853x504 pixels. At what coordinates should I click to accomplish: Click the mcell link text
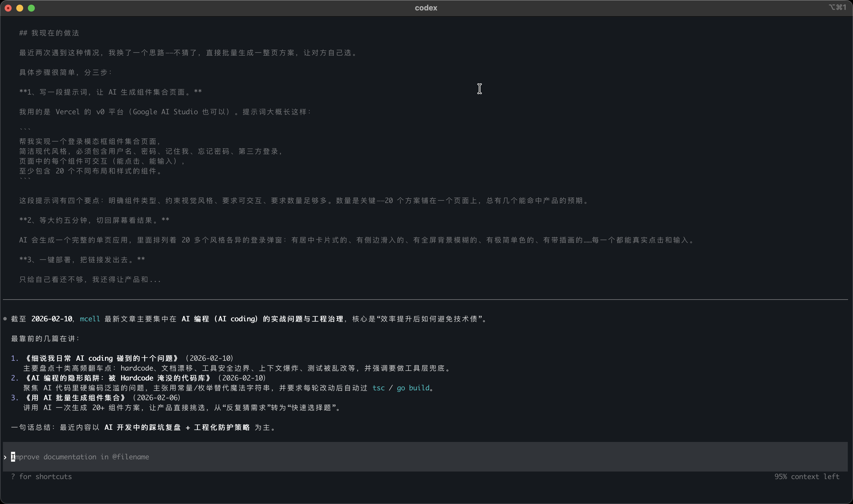pos(90,319)
